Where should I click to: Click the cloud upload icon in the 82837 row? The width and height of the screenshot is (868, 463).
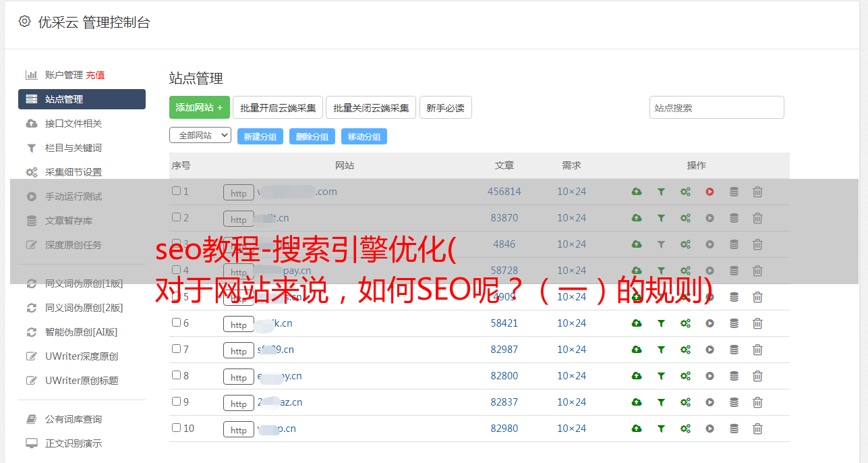point(637,402)
